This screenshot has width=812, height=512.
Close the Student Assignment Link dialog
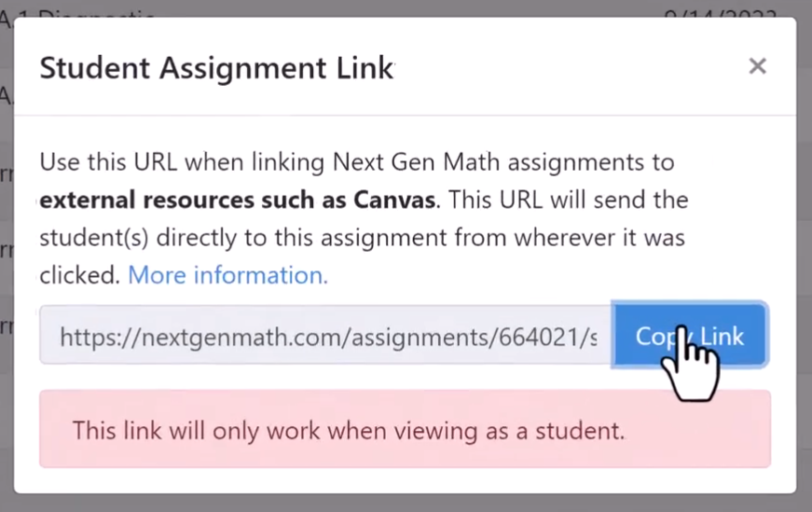757,66
